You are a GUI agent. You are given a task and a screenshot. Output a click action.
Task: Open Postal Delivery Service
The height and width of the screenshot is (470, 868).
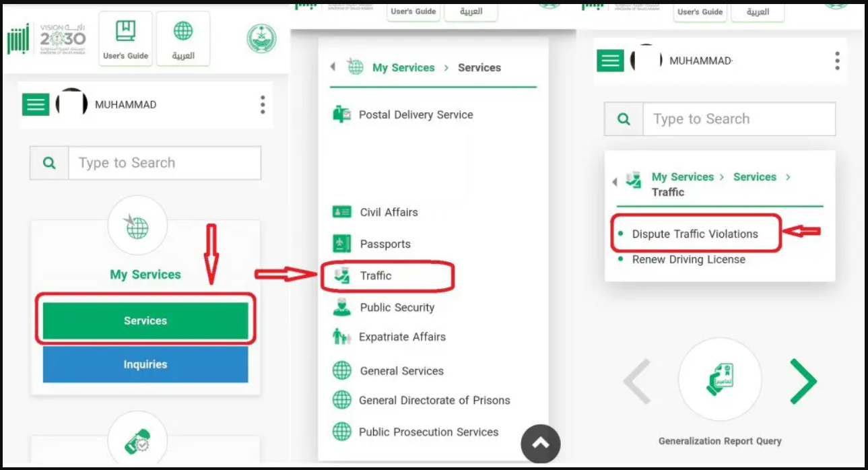click(x=415, y=114)
